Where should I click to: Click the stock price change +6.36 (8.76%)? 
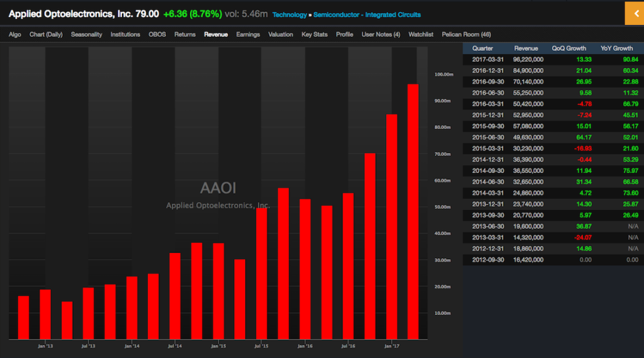coord(192,14)
